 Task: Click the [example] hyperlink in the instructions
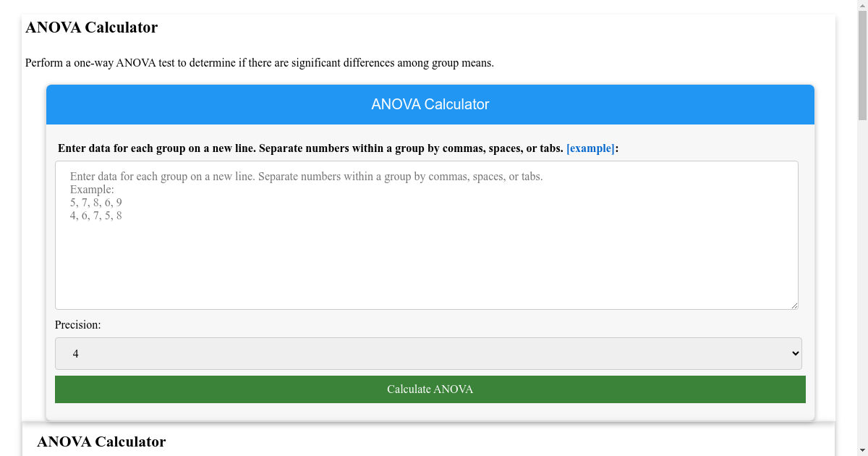[590, 148]
